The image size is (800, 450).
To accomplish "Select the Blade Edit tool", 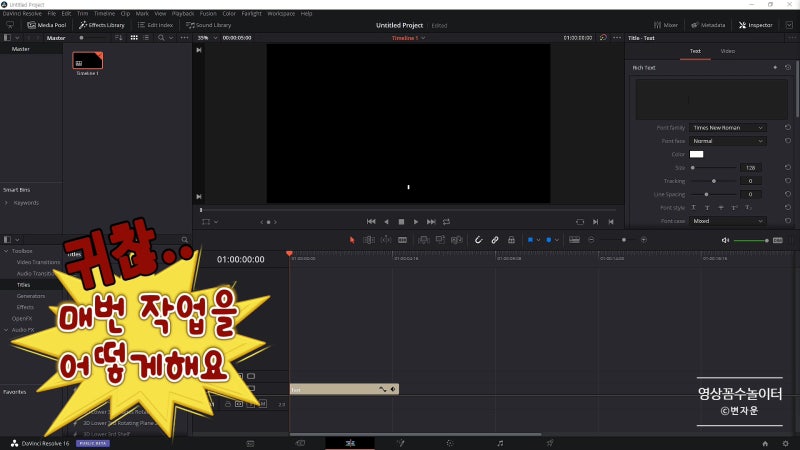I will (403, 240).
